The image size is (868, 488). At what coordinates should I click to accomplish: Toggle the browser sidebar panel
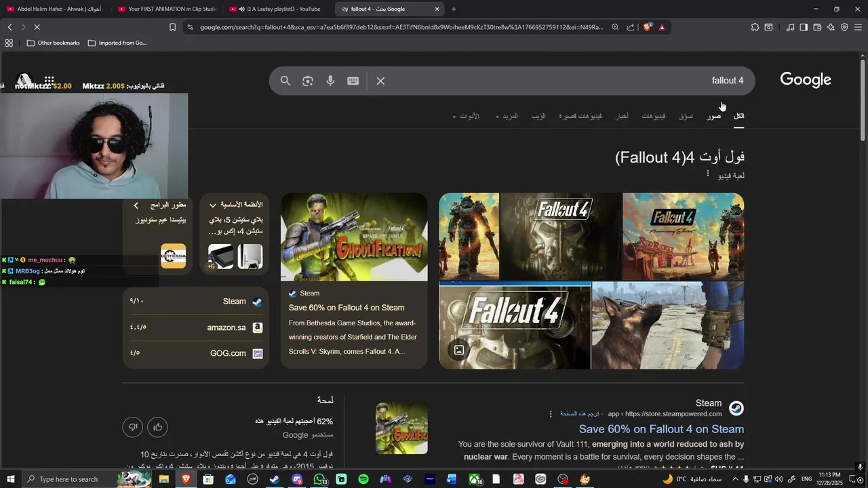[804, 27]
